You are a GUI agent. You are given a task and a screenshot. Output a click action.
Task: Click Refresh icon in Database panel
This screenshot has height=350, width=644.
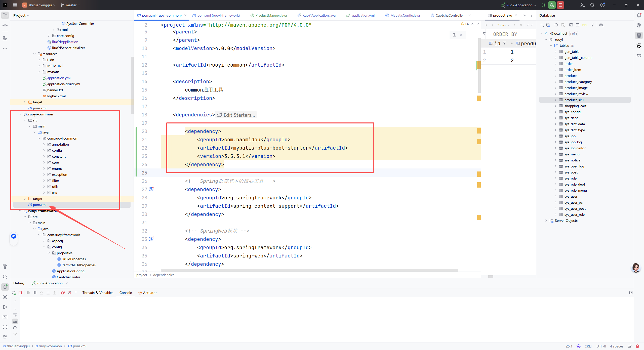[x=556, y=25]
